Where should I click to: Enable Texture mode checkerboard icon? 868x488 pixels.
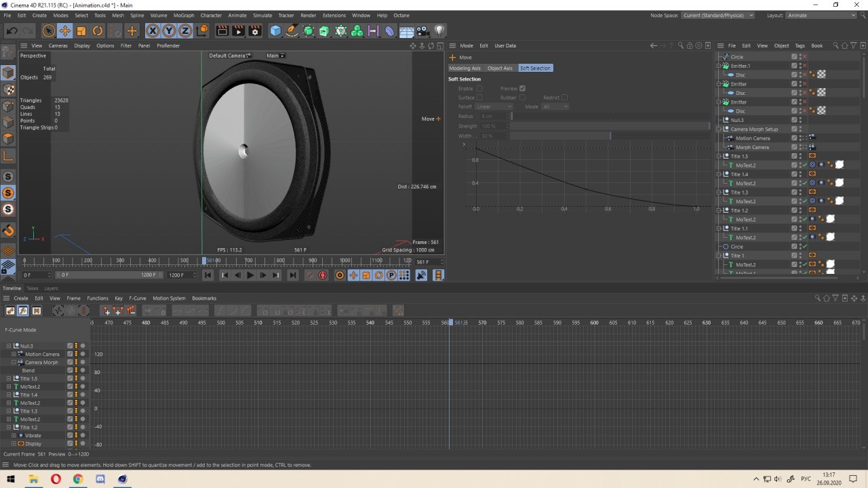coord(8,89)
